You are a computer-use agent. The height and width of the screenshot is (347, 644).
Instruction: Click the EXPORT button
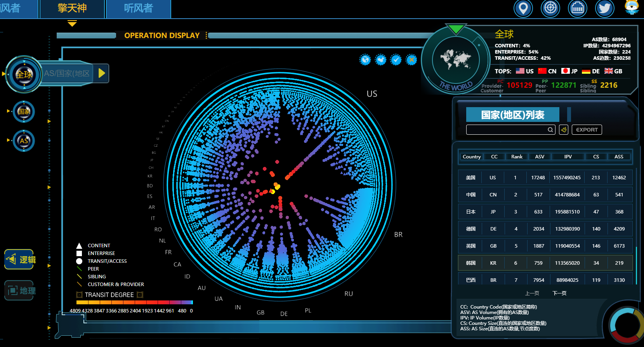pyautogui.click(x=587, y=130)
